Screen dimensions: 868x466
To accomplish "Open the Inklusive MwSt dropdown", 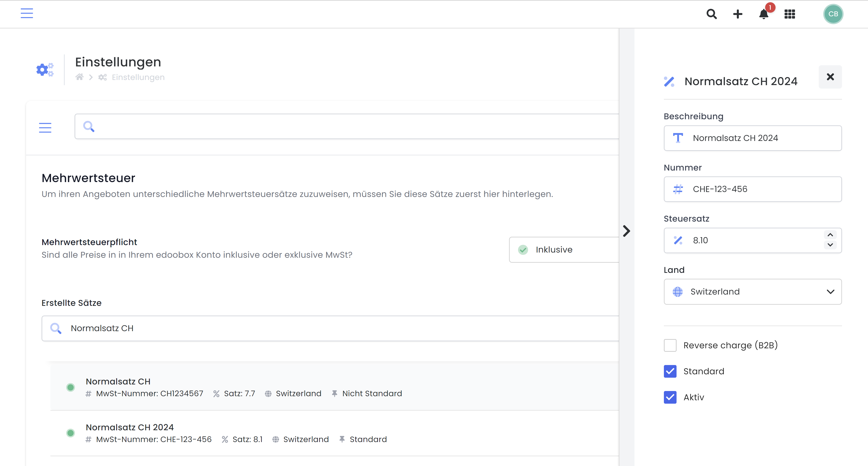I will (564, 250).
